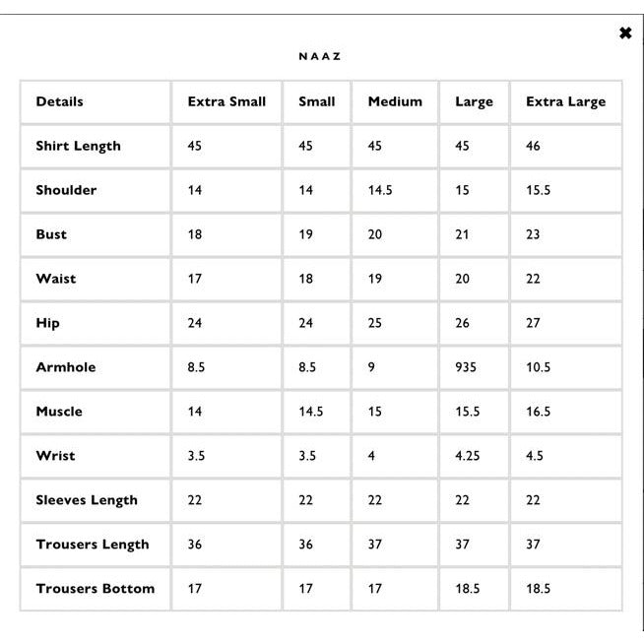Viewport: 644px width, 644px height.
Task: Click the Shirt Length row label
Action: [79, 146]
